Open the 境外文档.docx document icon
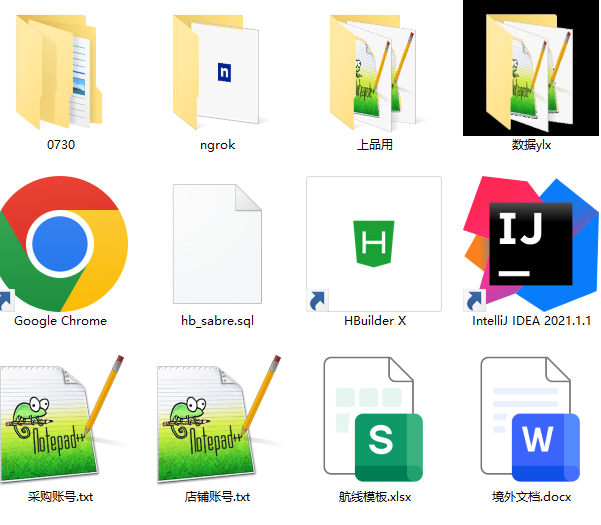This screenshot has width=601, height=525. tap(530, 419)
